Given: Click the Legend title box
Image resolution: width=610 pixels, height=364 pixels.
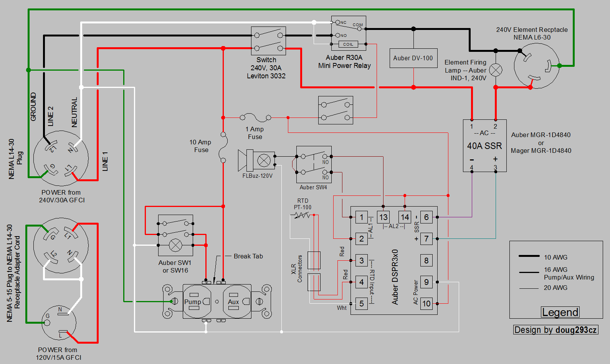Looking at the screenshot, I should [560, 312].
